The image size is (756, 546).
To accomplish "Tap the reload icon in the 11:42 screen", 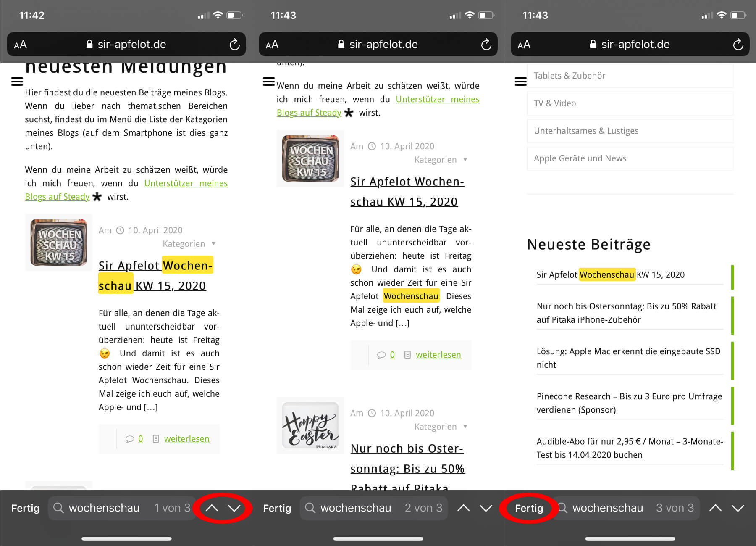I will click(234, 45).
